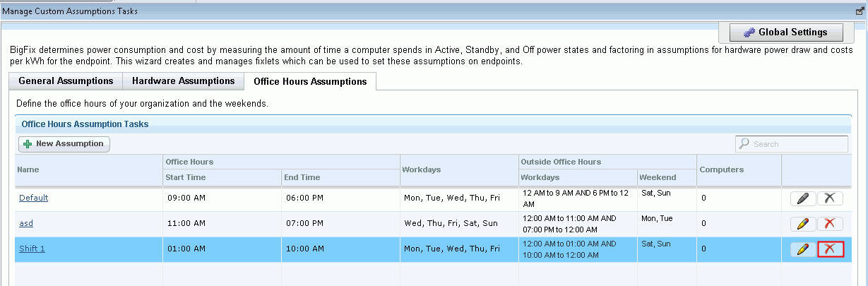Edit the asd assumption with pencil icon
The image size is (868, 286).
coord(802,224)
